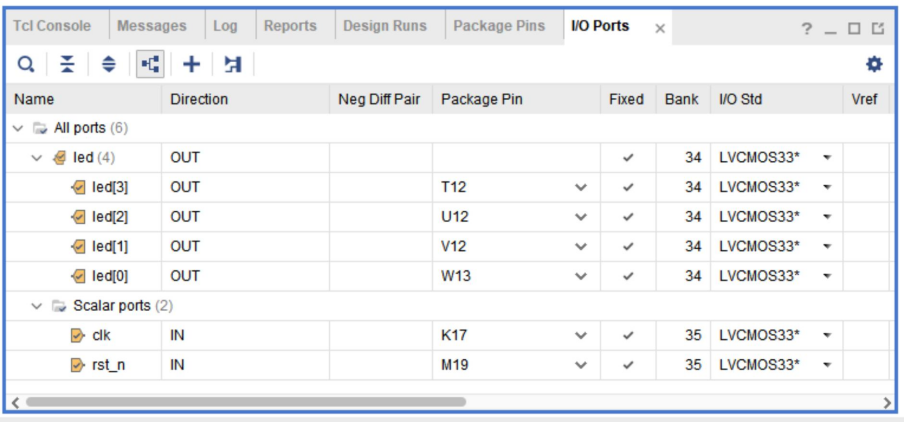The width and height of the screenshot is (904, 422).
Task: Collapse the Scalar ports group
Action: (x=37, y=306)
